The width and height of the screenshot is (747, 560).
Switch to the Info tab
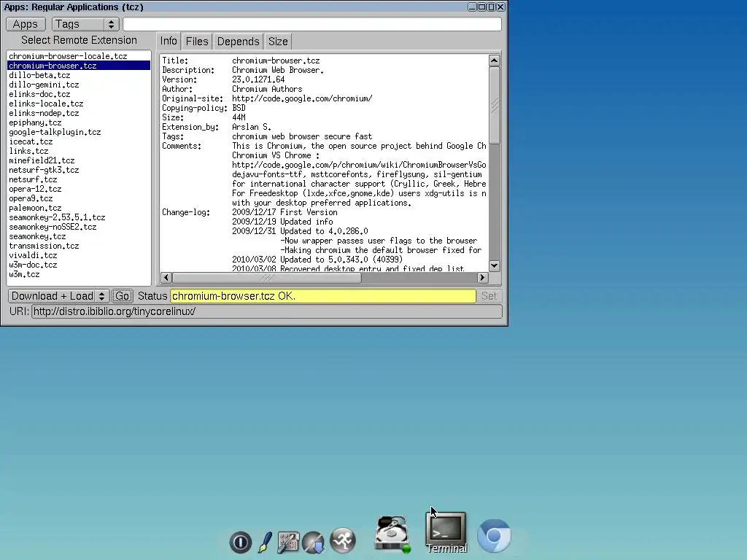pos(169,42)
